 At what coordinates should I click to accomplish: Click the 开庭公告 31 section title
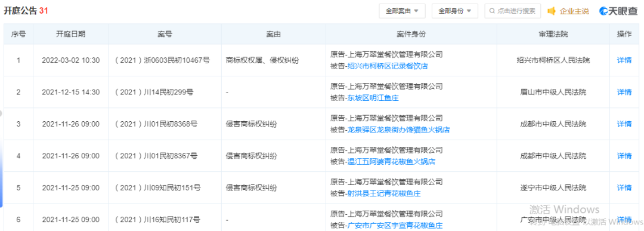coord(26,11)
